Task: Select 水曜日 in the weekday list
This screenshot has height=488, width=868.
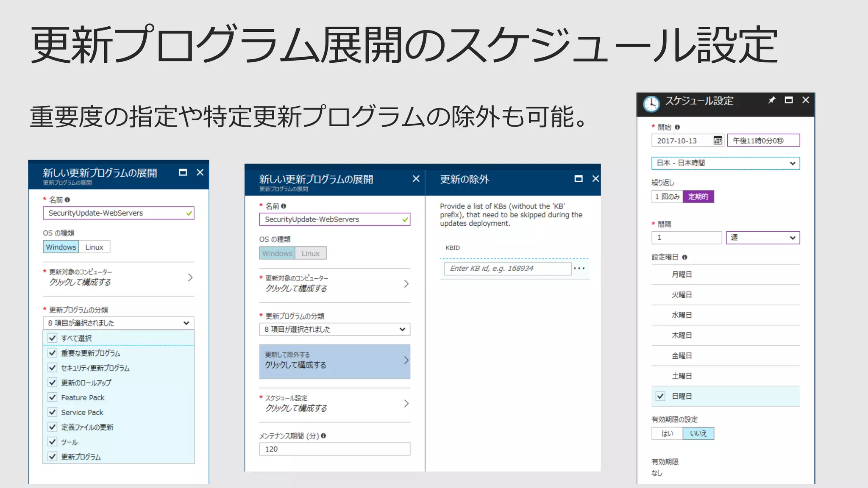Action: (x=682, y=315)
